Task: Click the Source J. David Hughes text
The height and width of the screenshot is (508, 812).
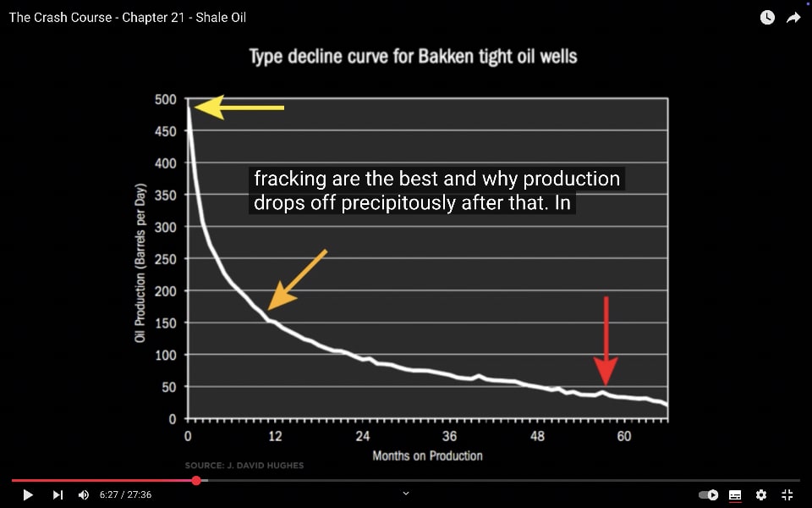Action: [x=244, y=466]
